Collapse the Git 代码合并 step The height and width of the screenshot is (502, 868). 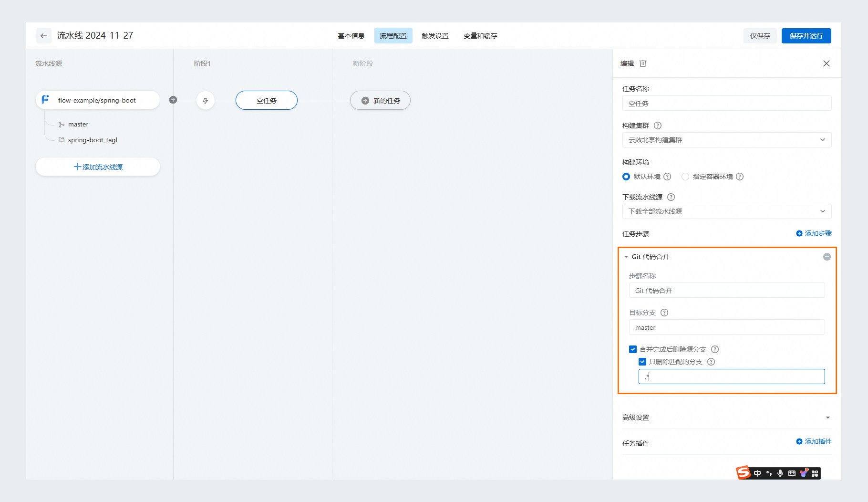[626, 257]
